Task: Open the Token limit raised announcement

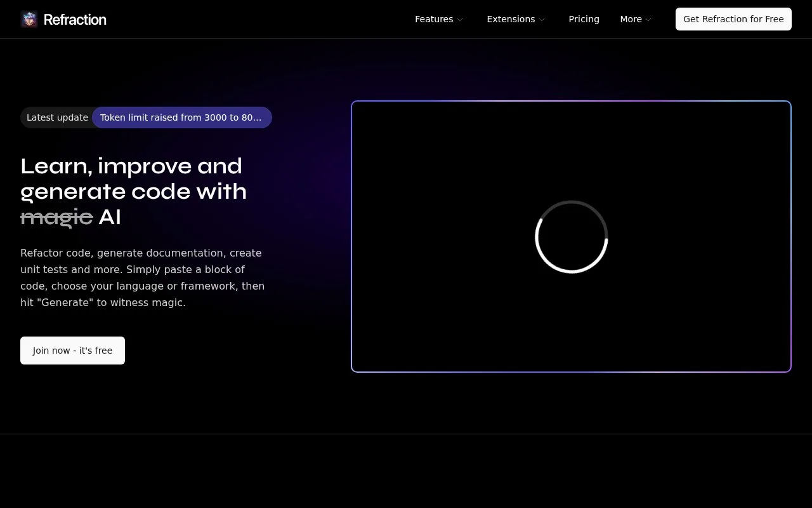Action: (x=181, y=117)
